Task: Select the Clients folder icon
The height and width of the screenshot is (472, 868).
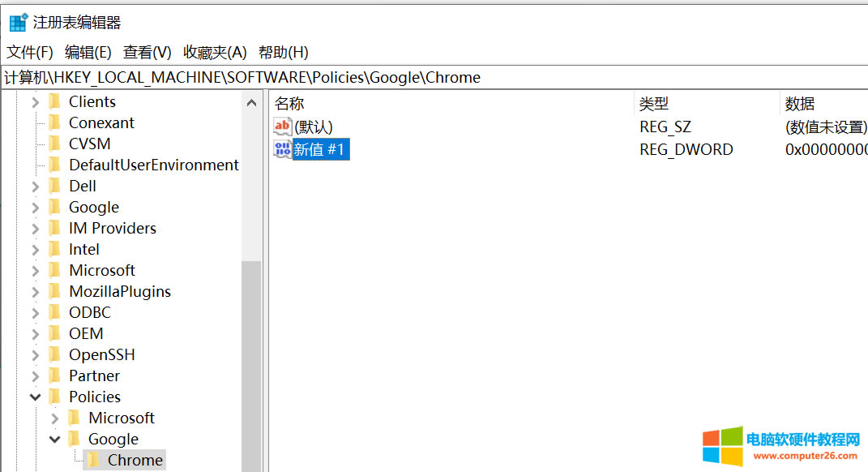Action: [55, 101]
